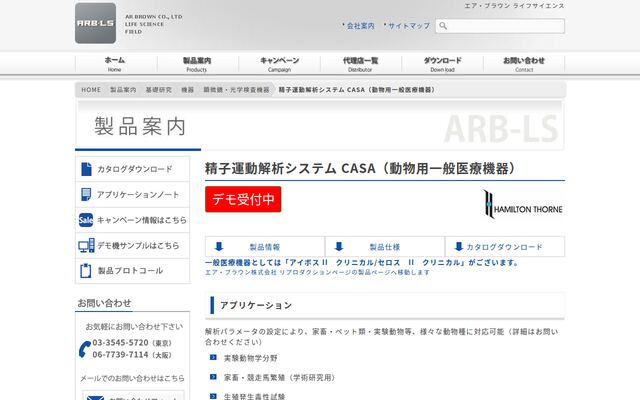Viewport: 640px width, 400px height.
Task: Click the アプリケーション section heading
Action: [256, 305]
